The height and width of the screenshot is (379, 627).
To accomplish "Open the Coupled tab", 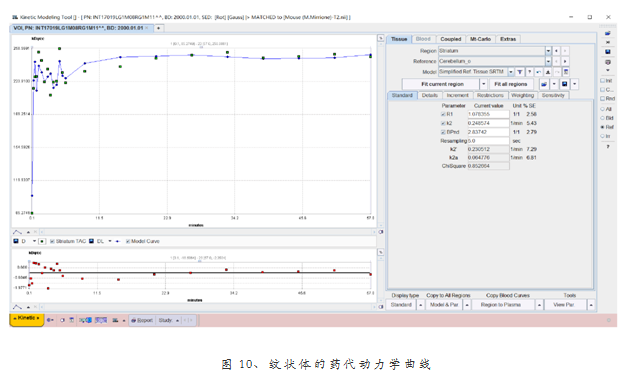I will coord(451,39).
